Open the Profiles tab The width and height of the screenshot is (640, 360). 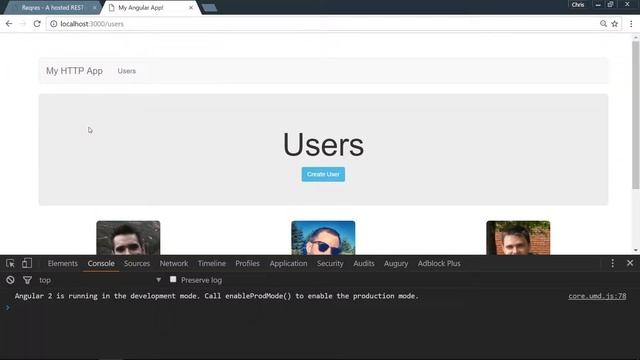[x=247, y=264]
